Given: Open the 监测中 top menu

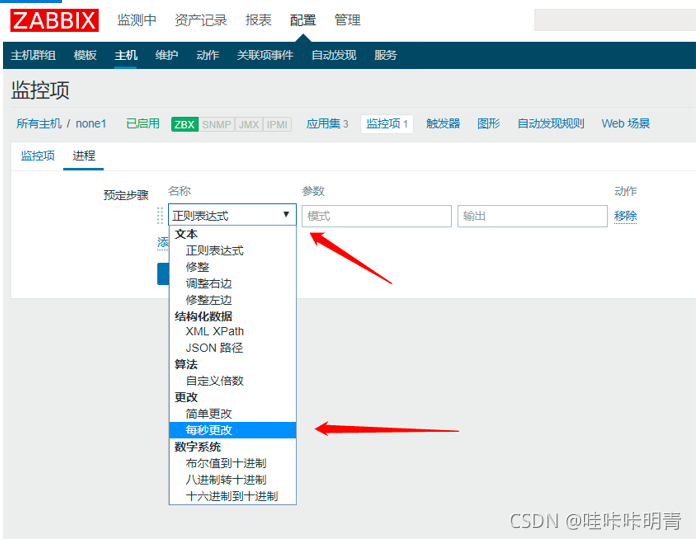Looking at the screenshot, I should [137, 20].
